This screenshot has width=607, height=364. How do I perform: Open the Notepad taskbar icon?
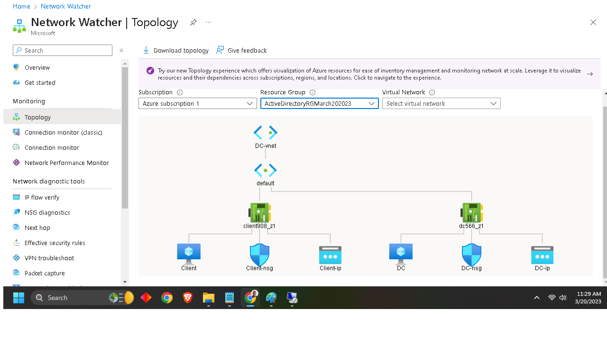230,298
